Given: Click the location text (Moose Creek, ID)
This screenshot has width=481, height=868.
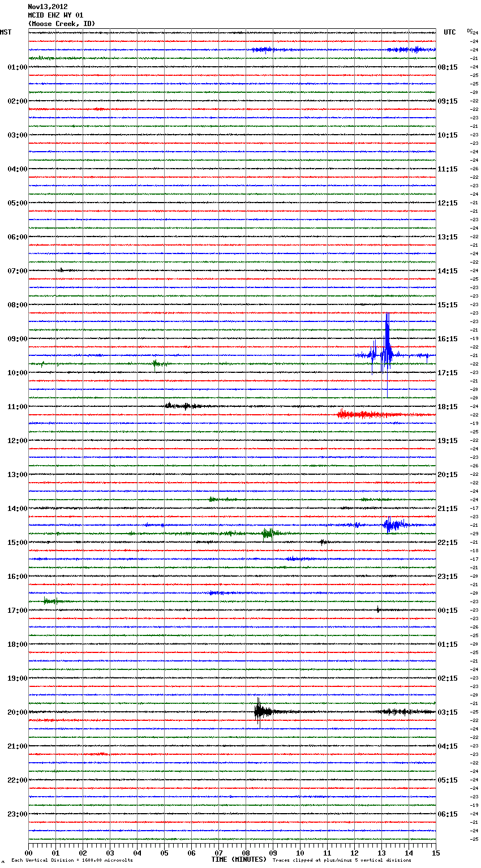Looking at the screenshot, I should click(x=62, y=24).
